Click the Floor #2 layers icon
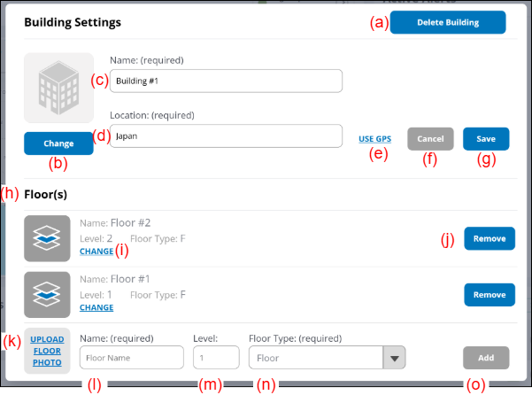Screen dimensions: 532x395 pos(47,238)
